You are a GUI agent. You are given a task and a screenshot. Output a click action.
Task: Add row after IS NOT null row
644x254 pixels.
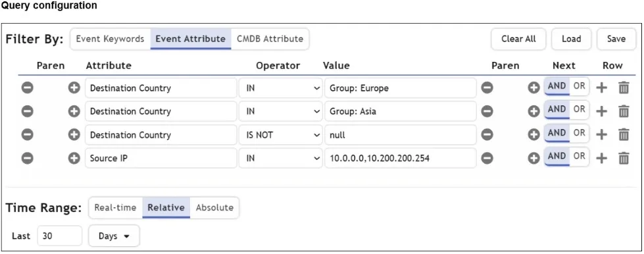602,134
